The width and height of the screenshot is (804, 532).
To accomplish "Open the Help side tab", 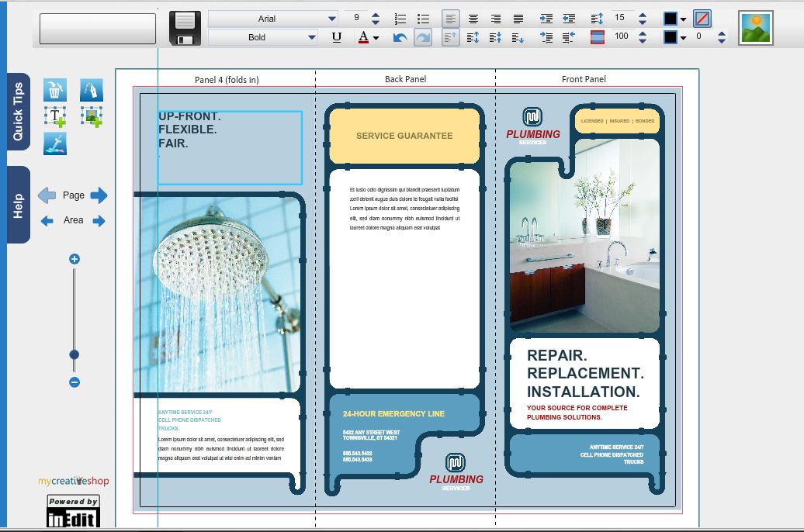I will tap(19, 205).
